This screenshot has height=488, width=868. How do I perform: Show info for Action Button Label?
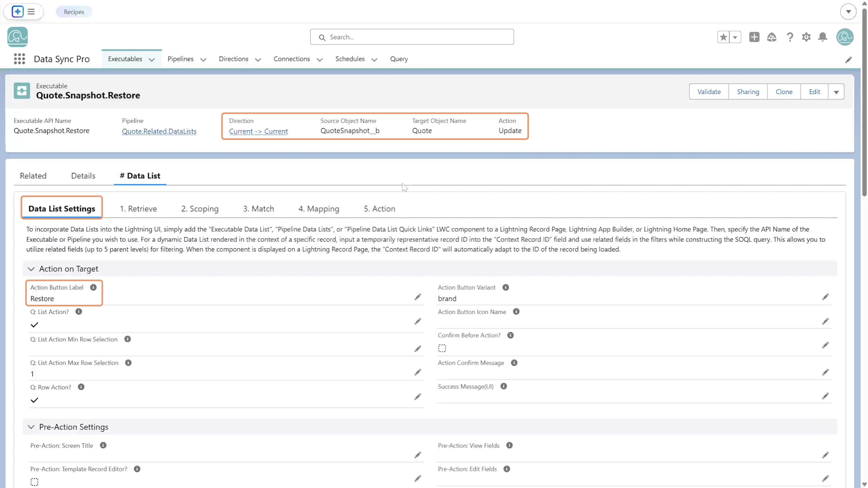tap(93, 287)
